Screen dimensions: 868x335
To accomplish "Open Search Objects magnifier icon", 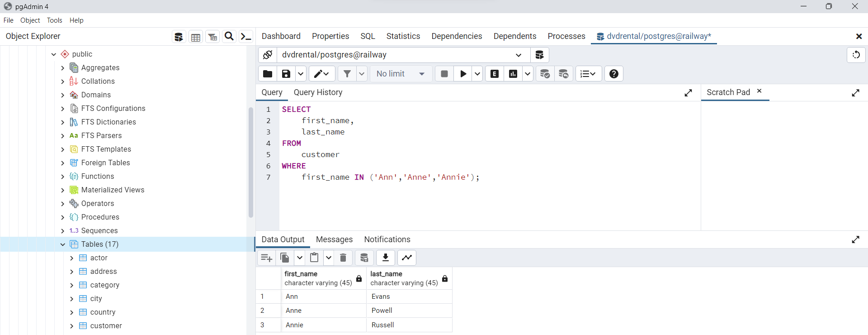I will (229, 36).
